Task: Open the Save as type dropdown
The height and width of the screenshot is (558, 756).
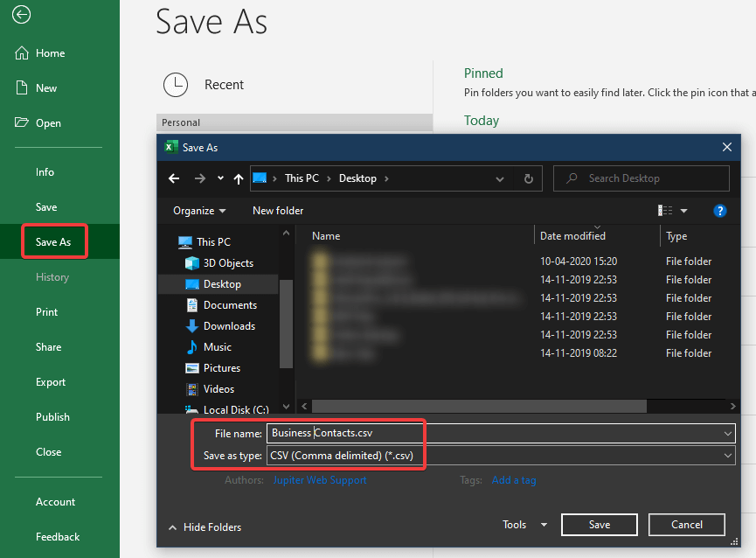Action: (x=727, y=455)
